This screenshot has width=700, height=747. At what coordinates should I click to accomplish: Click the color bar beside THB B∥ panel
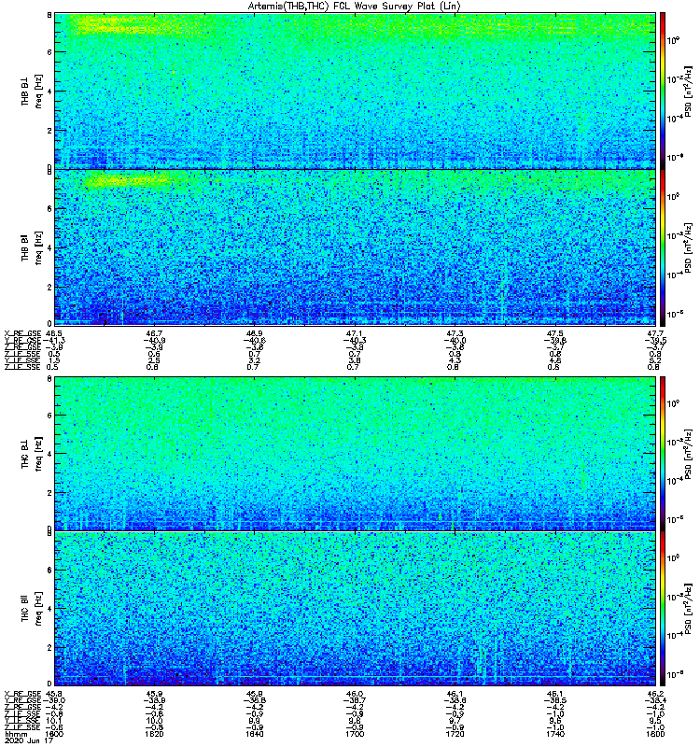663,247
